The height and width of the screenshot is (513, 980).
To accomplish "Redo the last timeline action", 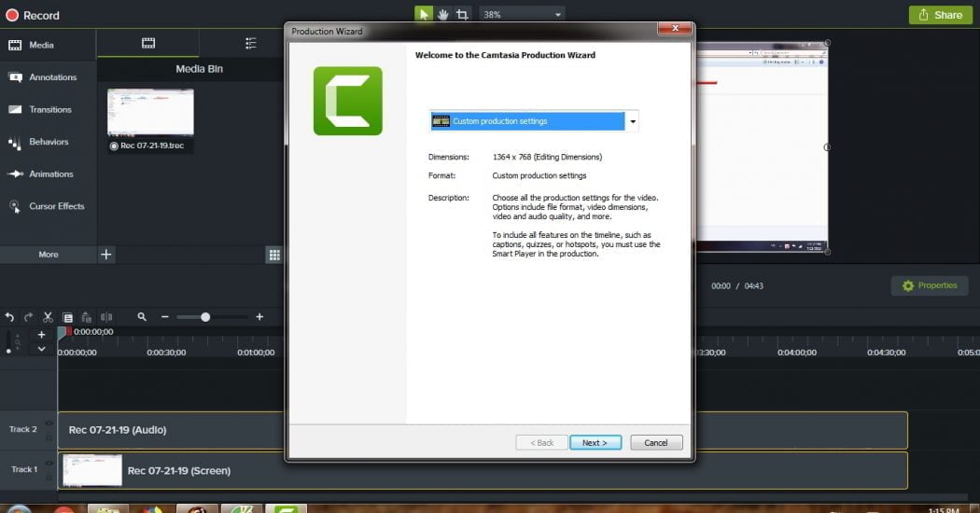I will pyautogui.click(x=28, y=317).
